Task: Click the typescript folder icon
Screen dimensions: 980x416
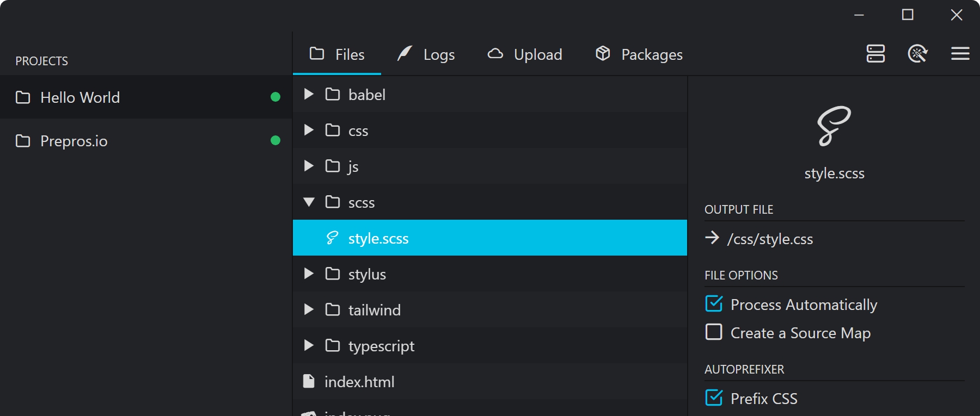Action: click(333, 345)
